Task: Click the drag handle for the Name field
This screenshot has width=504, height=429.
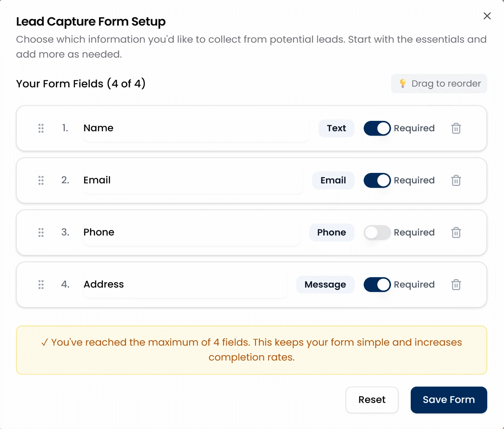Action: [41, 128]
